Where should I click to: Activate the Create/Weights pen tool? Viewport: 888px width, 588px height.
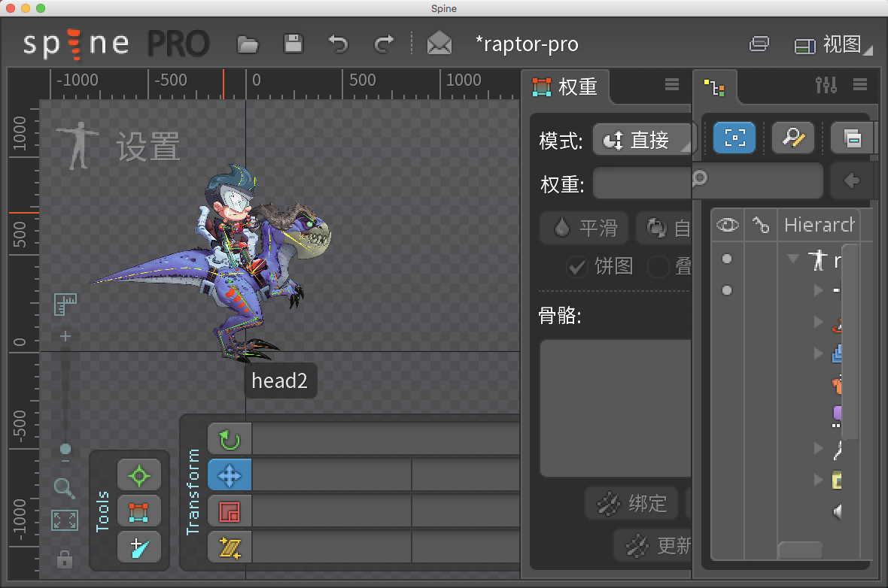(x=141, y=547)
